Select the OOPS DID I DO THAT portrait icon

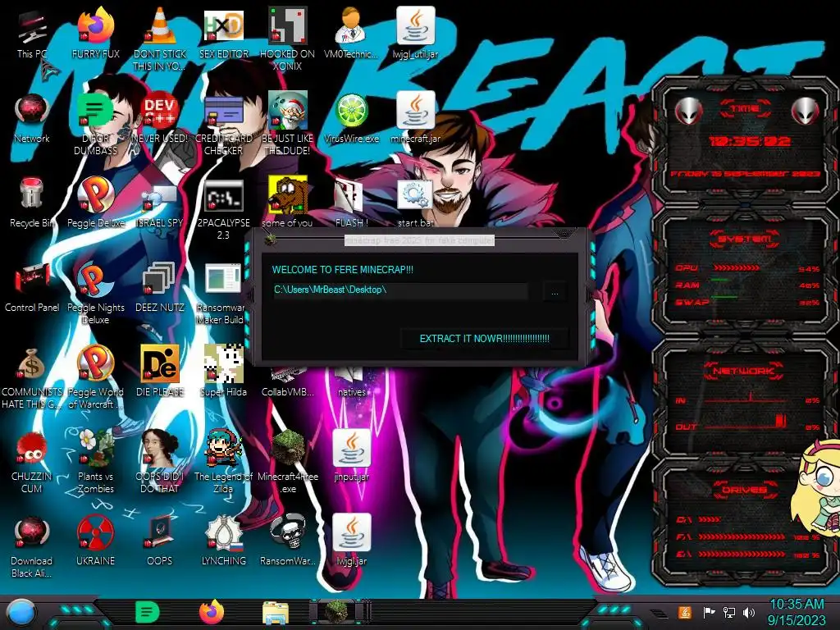[160, 448]
